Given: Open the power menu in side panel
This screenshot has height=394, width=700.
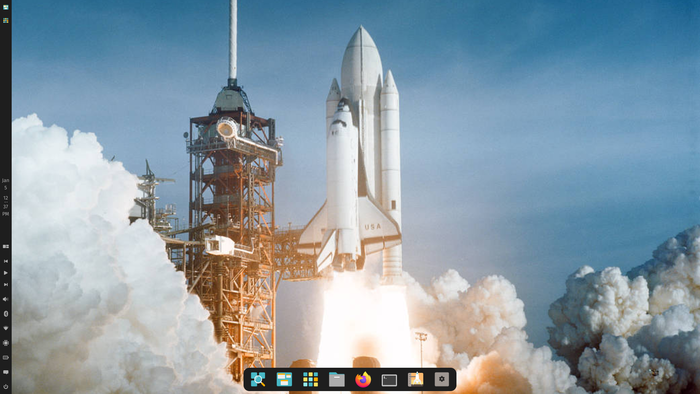Looking at the screenshot, I should coord(6,386).
